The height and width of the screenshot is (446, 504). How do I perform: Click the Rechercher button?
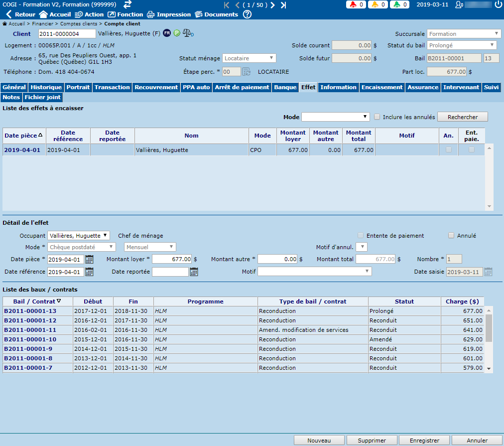tap(462, 117)
